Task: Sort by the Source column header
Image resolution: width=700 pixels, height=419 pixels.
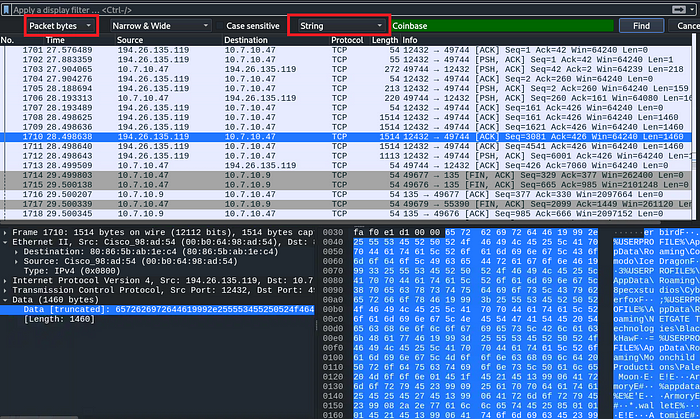Action: click(x=130, y=40)
